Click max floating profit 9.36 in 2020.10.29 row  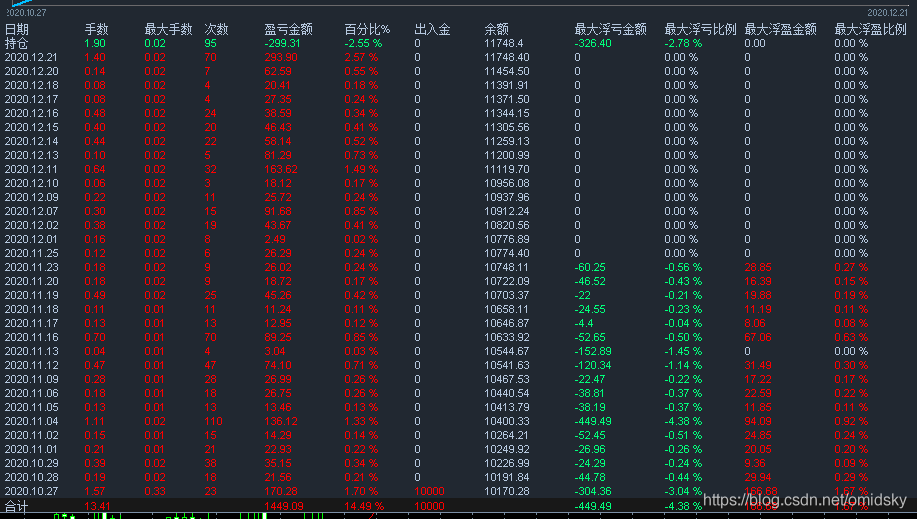click(755, 463)
